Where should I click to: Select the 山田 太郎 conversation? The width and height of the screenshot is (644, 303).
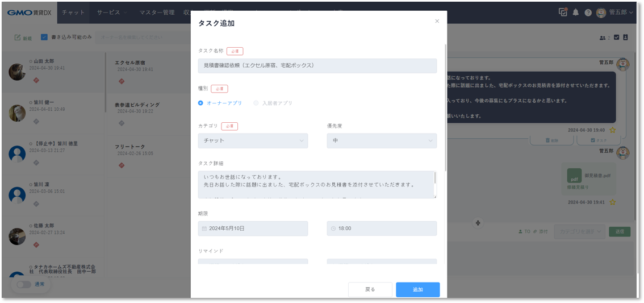click(53, 72)
